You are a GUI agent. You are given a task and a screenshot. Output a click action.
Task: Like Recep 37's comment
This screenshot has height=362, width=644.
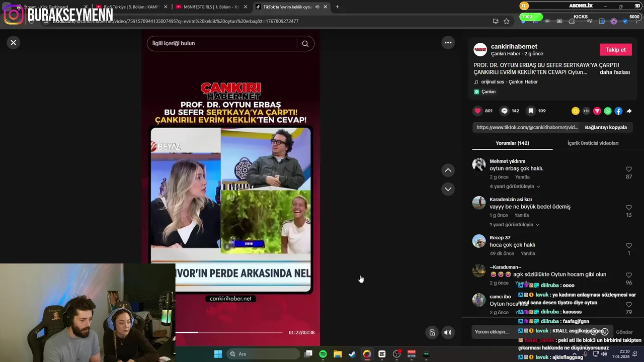628,245
